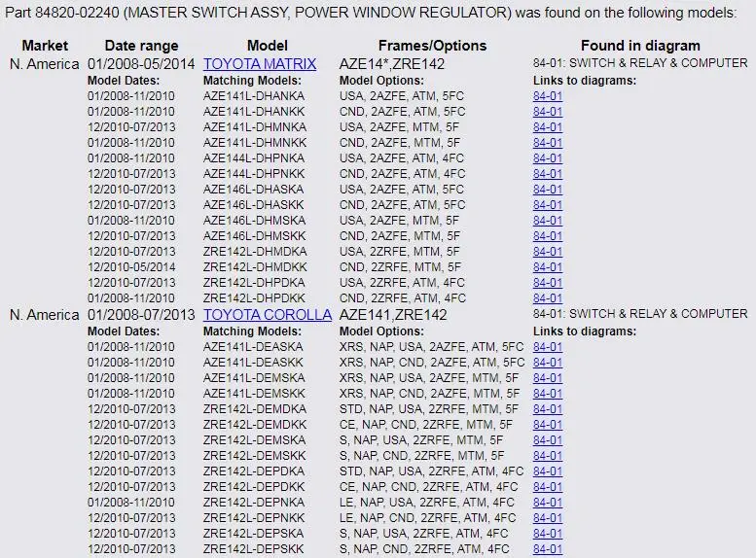Image resolution: width=756 pixels, height=558 pixels.
Task: Open 84-01 diagram for ZRE142L-DEPSKK
Action: click(x=548, y=549)
